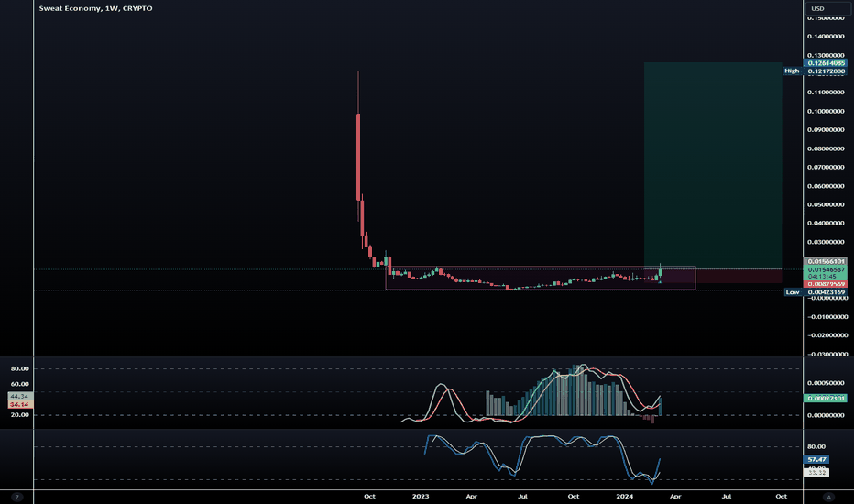Screen dimensions: 854x504
Task: Select the purple rectangle around the consolidation range
Action: tap(541, 278)
